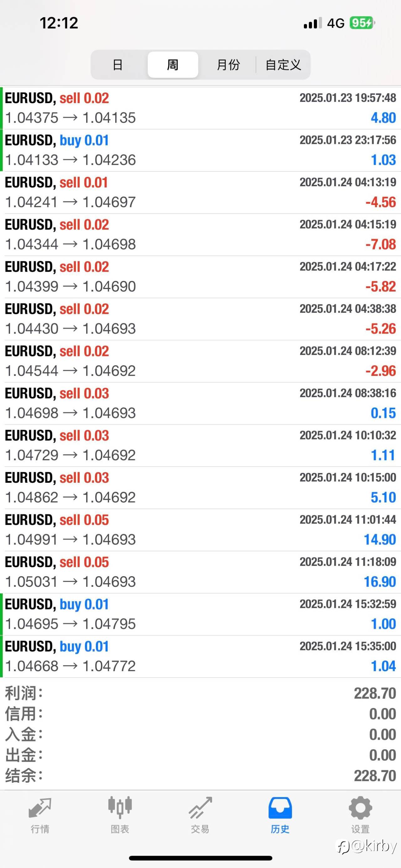The image size is (401, 868).
Task: Select the buy trade at 2025.01.23 23:17:56
Action: click(200, 150)
